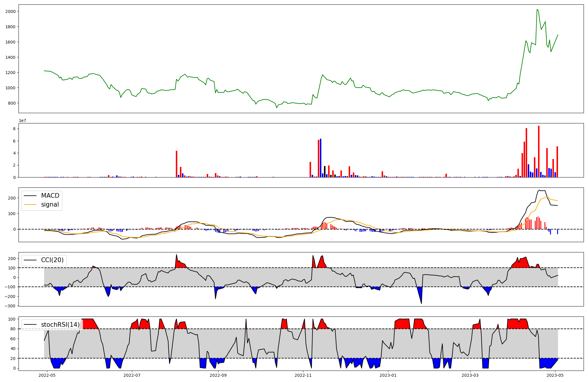Select the 2022-09 date tick label

pos(218,375)
